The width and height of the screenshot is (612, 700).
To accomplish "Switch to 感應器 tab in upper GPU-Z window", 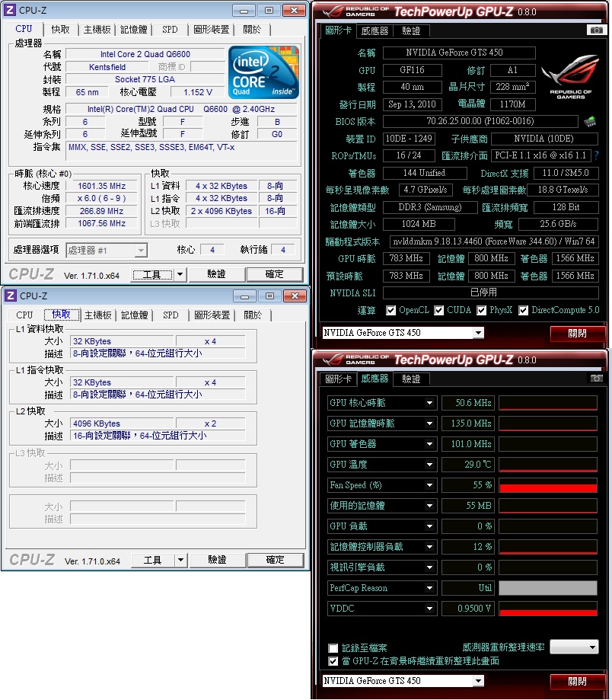I will (x=375, y=30).
